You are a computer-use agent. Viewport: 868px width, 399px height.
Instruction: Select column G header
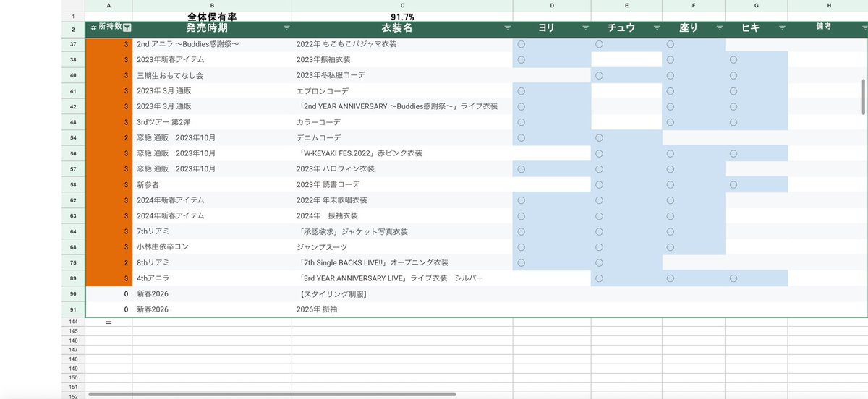[757, 5]
